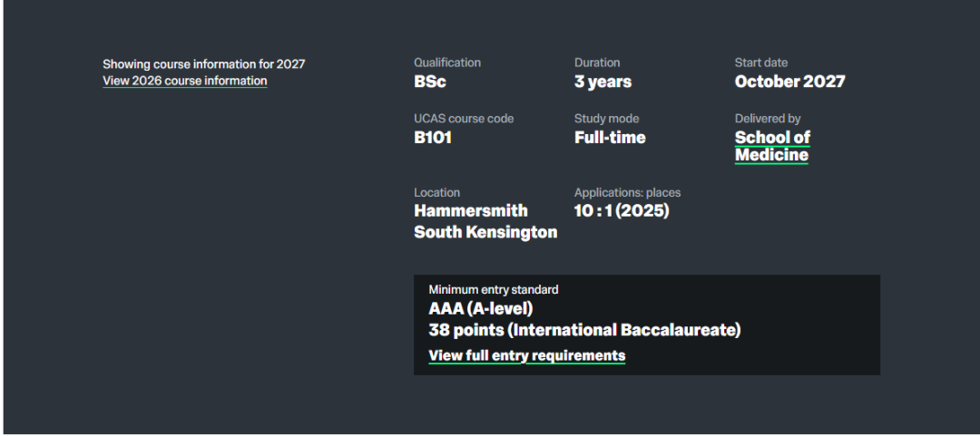Click the Delivered by label
The height and width of the screenshot is (436, 980).
click(x=768, y=119)
